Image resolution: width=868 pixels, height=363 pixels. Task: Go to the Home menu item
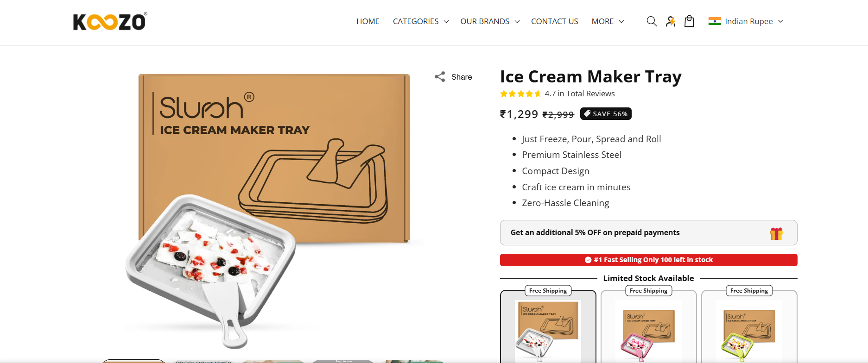[x=368, y=21]
